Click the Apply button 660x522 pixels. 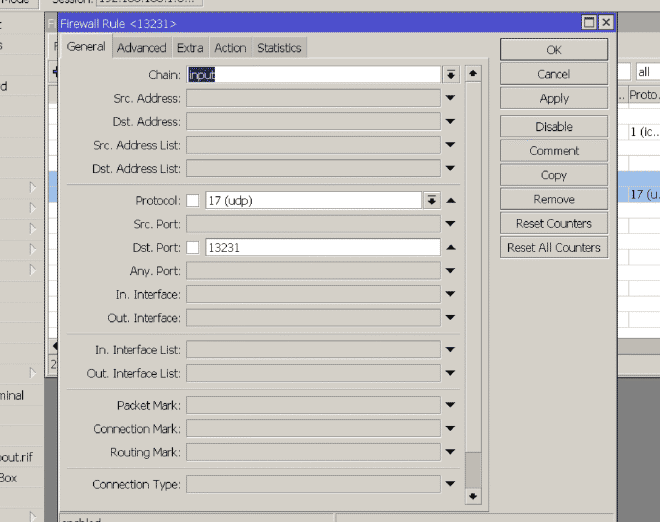[554, 99]
